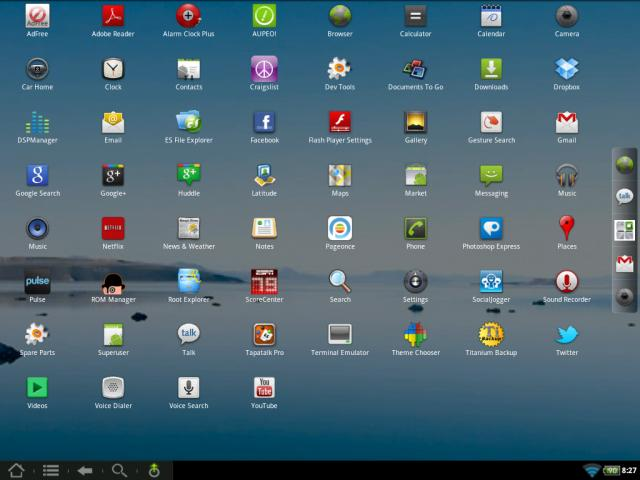Tap the Home button in navigation bar
This screenshot has height=480, width=640.
click(16, 470)
